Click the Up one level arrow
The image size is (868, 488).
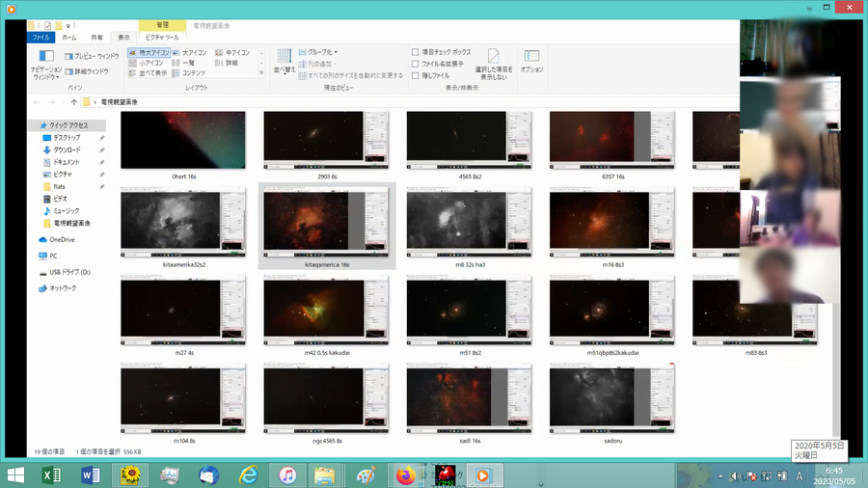[73, 102]
